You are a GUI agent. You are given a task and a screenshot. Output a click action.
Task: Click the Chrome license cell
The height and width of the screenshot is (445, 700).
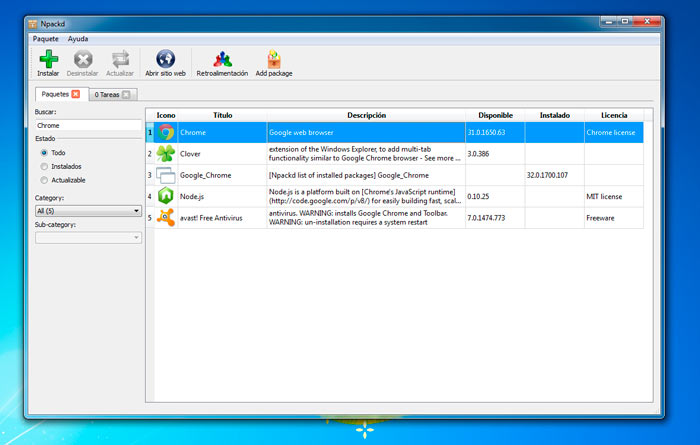coord(614,133)
